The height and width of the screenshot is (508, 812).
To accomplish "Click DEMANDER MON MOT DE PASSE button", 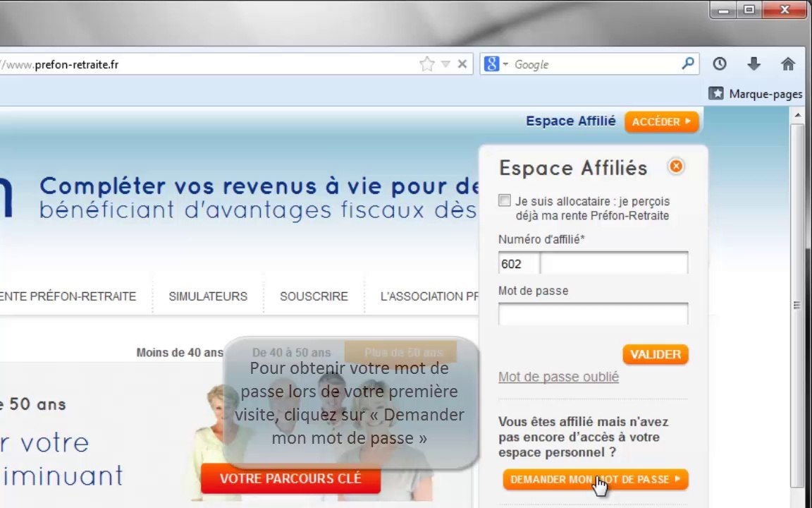I will coord(596,480).
